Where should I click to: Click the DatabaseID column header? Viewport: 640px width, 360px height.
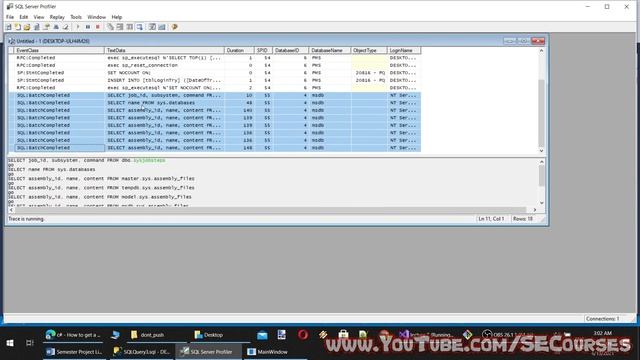click(x=291, y=51)
